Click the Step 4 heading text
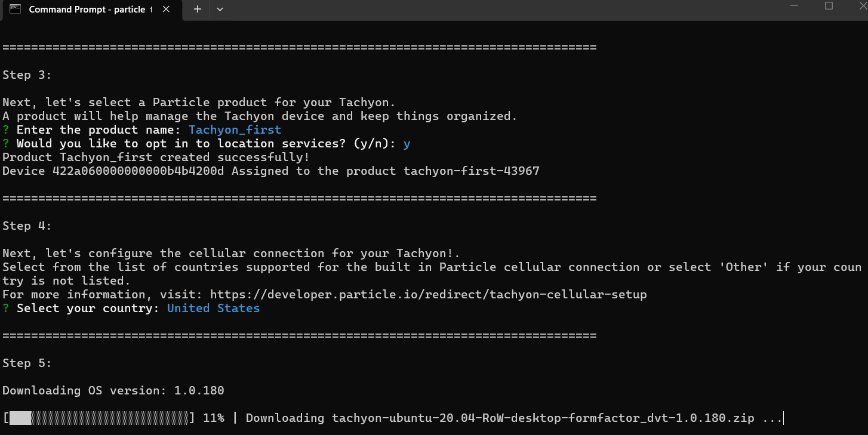 tap(27, 226)
